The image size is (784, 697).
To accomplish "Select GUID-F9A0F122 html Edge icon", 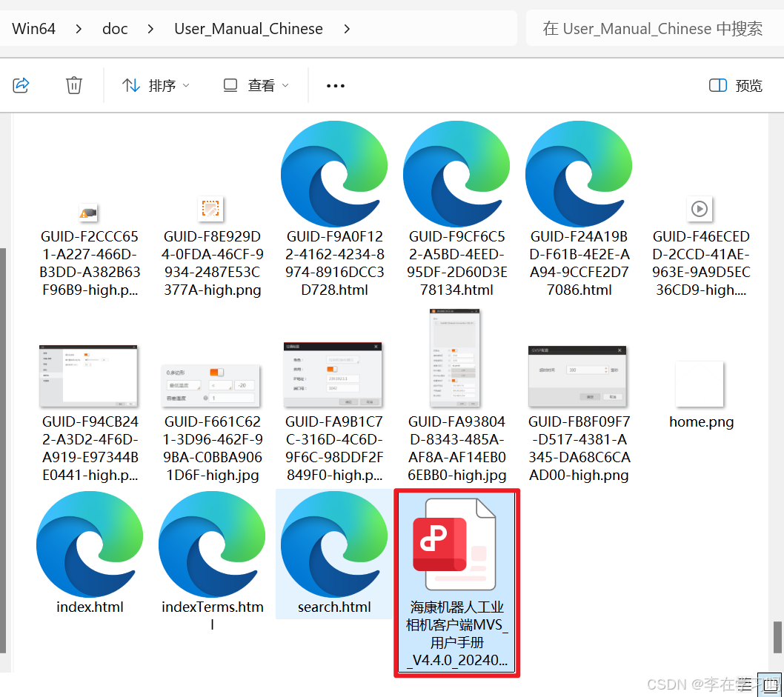I will 334,173.
